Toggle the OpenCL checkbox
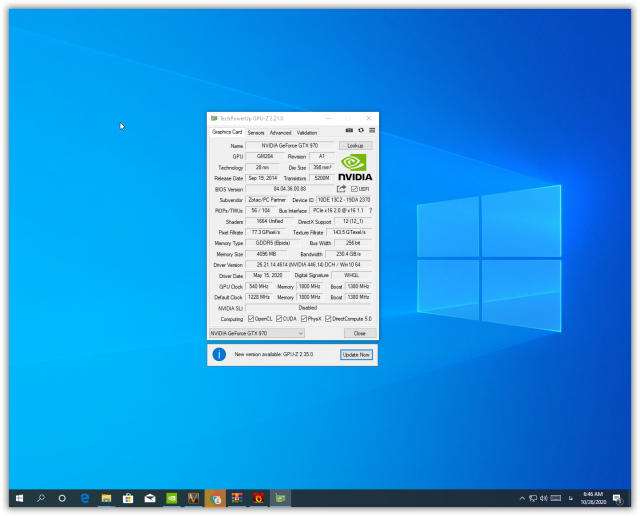 251,319
